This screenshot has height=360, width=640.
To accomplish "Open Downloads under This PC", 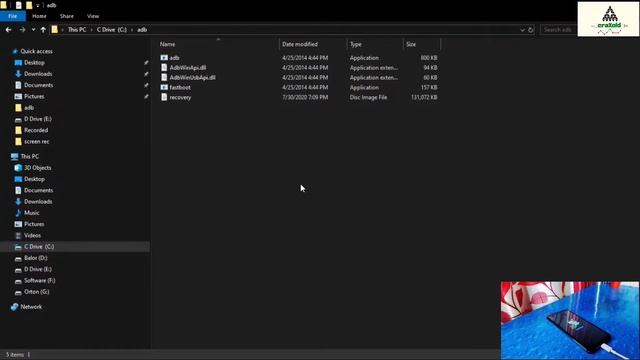I will point(38,202).
